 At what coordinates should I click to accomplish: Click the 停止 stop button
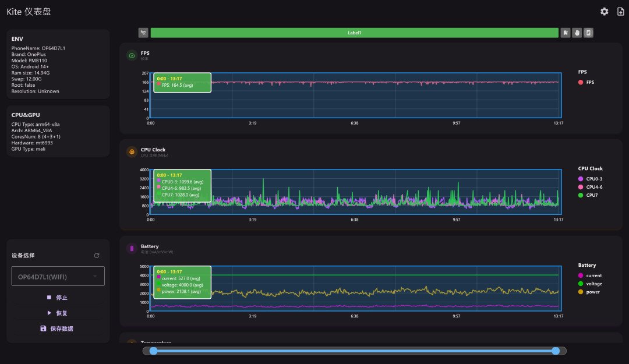coord(57,298)
